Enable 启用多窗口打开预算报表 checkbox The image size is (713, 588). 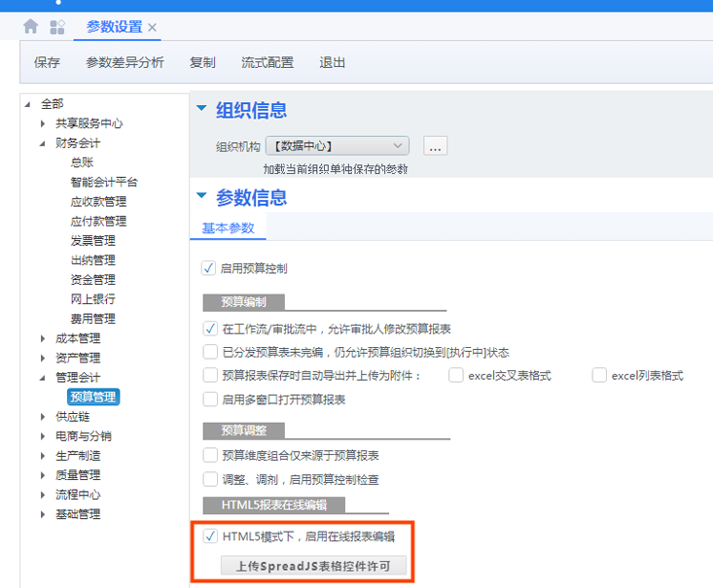210,399
